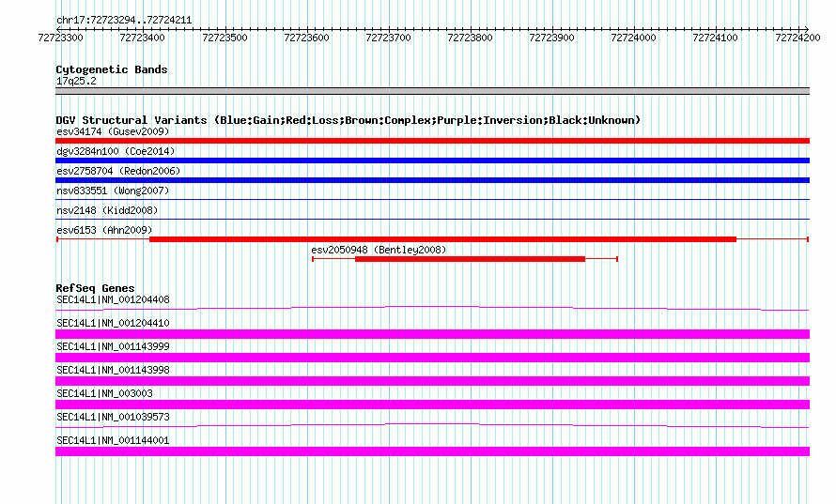Select the magenta bar under NM_001204410
Screen dimensions: 836x504
point(432,334)
